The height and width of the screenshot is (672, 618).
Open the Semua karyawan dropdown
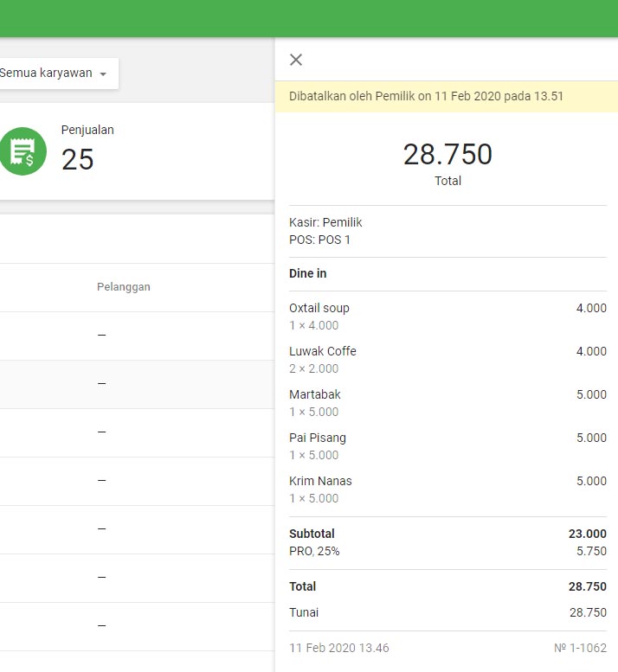52,74
